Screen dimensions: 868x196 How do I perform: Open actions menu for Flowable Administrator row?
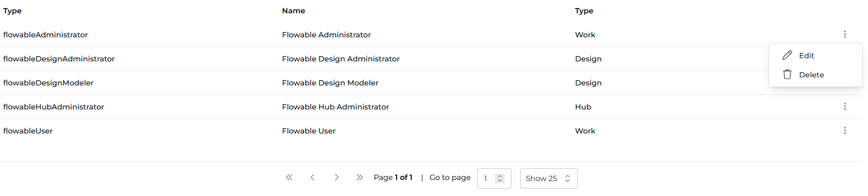pyautogui.click(x=844, y=34)
